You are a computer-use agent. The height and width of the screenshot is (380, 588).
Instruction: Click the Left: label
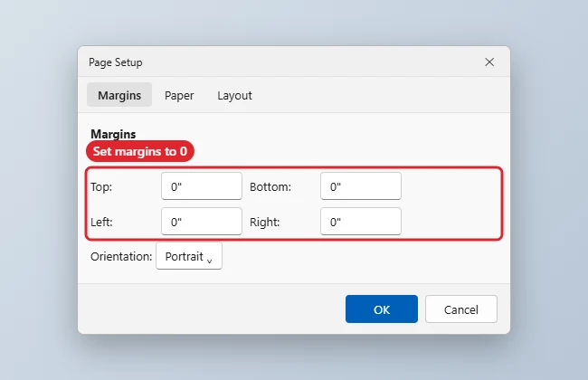tap(101, 222)
